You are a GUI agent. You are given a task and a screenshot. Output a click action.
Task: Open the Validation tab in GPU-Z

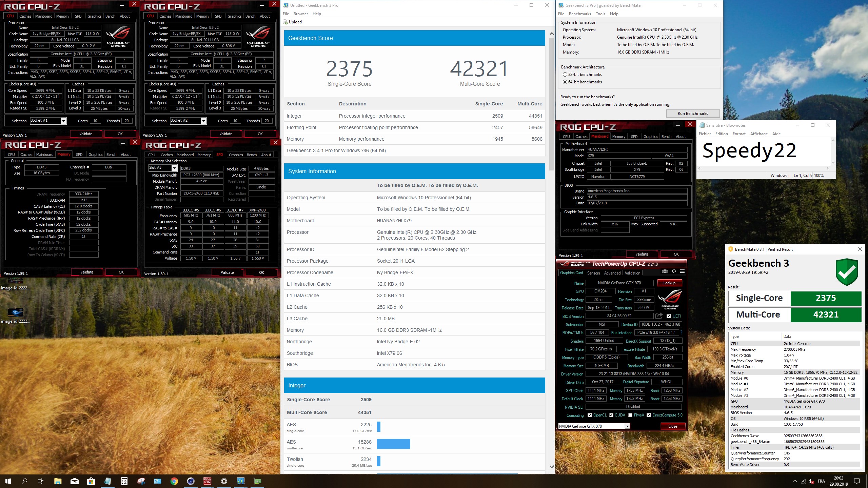pyautogui.click(x=632, y=273)
